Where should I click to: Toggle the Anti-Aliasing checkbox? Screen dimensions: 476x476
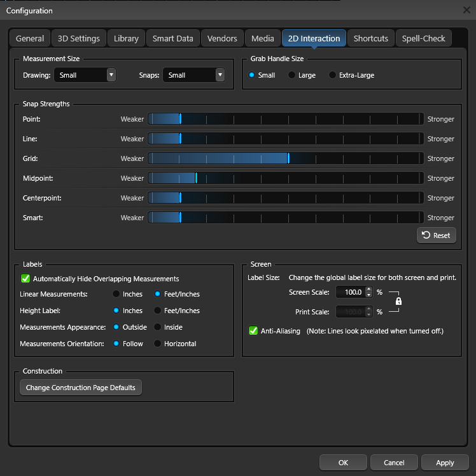[253, 330]
